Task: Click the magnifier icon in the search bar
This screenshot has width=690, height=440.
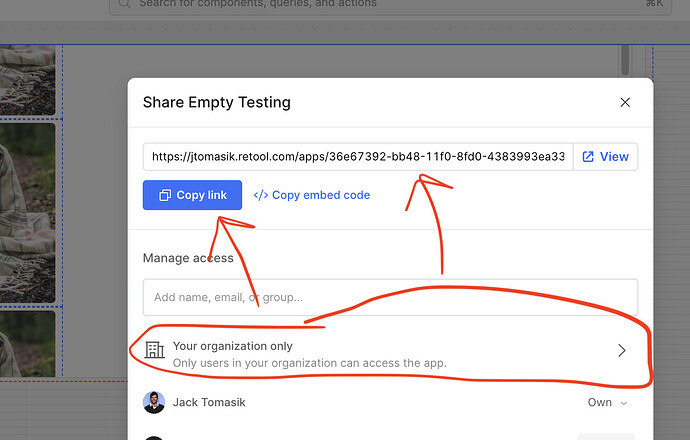Action: point(124,4)
